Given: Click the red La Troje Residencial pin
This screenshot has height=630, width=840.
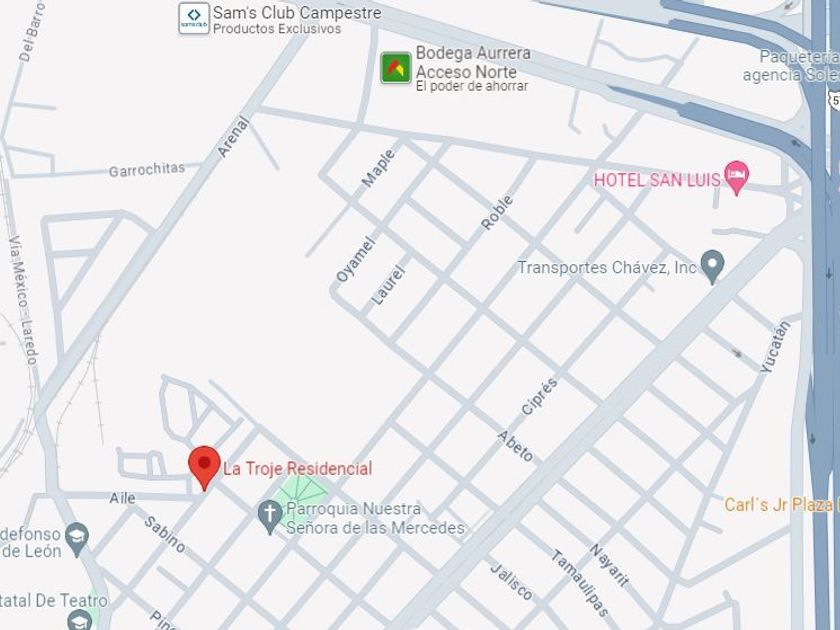Looking at the screenshot, I should (204, 468).
